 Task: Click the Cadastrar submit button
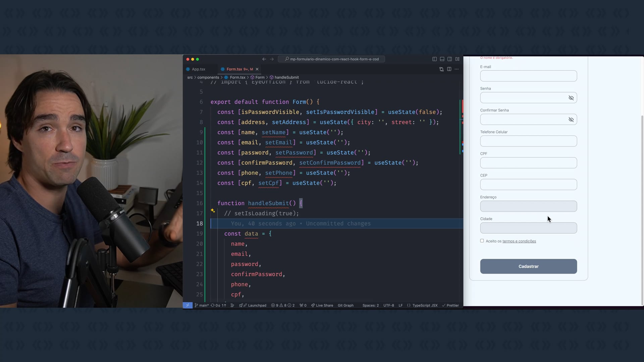click(x=529, y=266)
